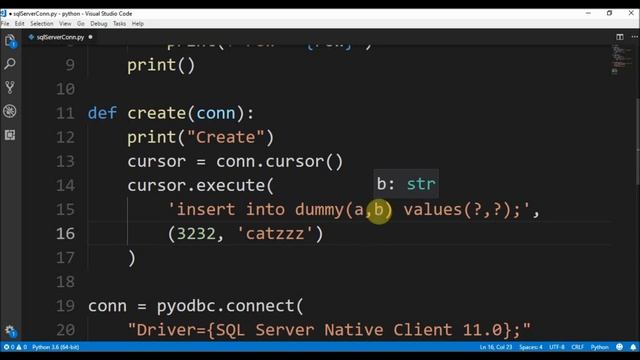The height and width of the screenshot is (360, 640).
Task: Select Python 3.6 (64-bit) interpreter
Action: tap(56, 347)
